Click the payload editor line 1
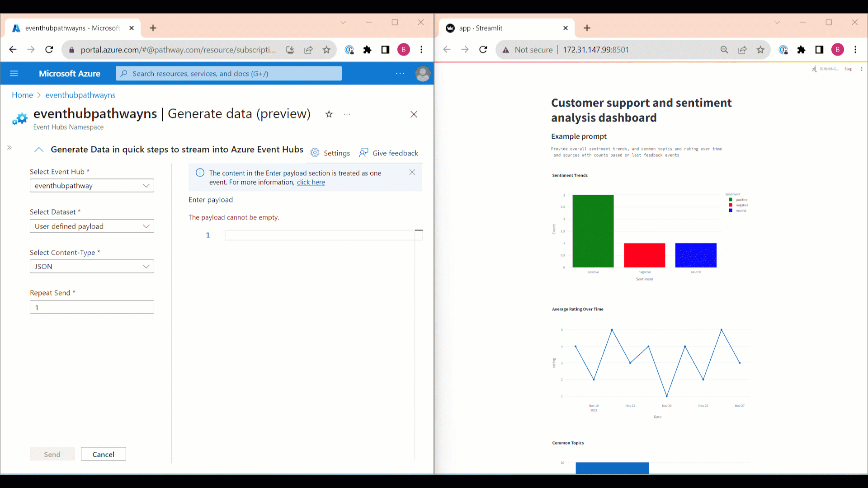The width and height of the screenshot is (868, 488). pyautogui.click(x=320, y=235)
